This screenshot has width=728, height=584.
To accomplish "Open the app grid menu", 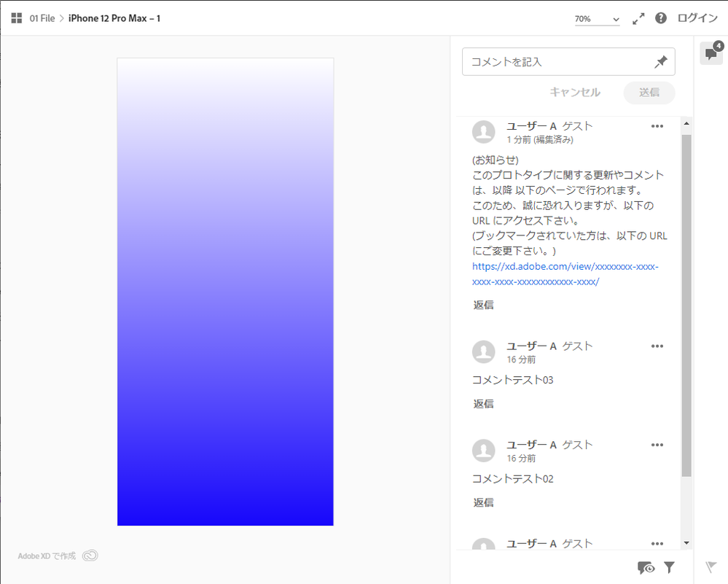I will point(15,17).
